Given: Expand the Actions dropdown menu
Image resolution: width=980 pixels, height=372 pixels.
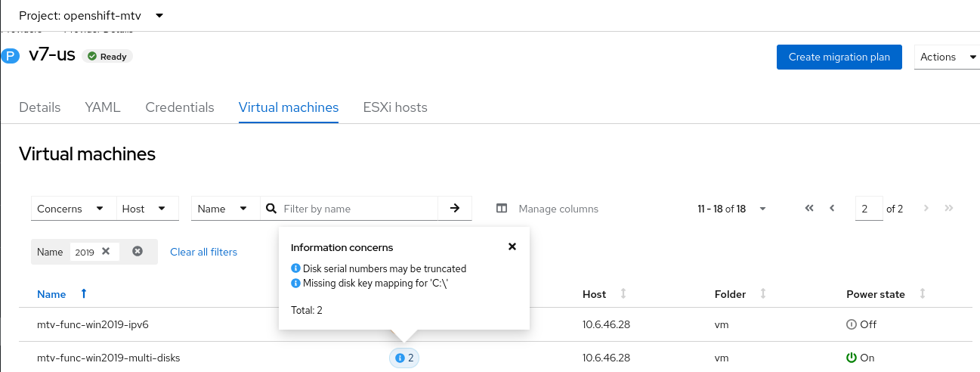Looking at the screenshot, I should click(947, 57).
